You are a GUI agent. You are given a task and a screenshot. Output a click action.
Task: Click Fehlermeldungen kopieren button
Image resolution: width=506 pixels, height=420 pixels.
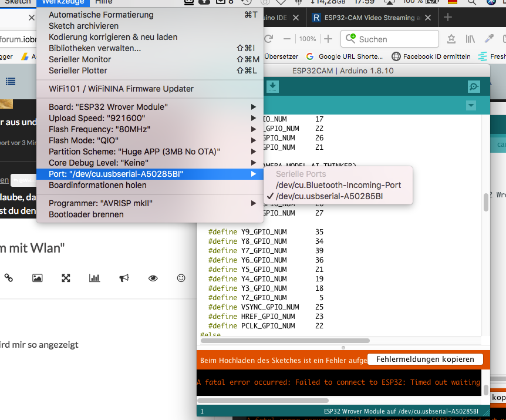425,359
